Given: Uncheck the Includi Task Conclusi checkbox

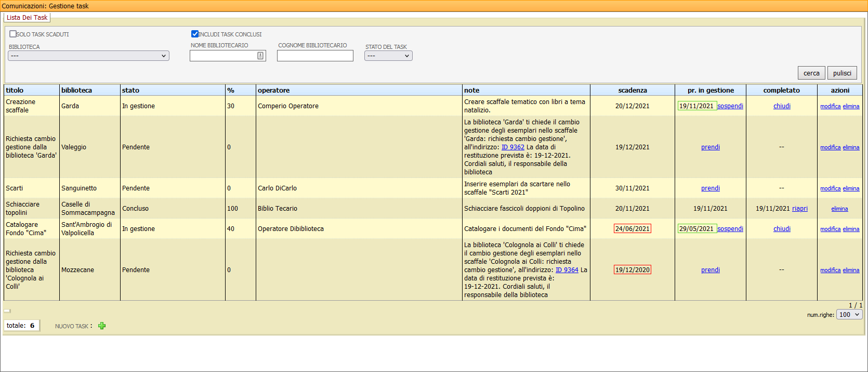Looking at the screenshot, I should (x=195, y=34).
